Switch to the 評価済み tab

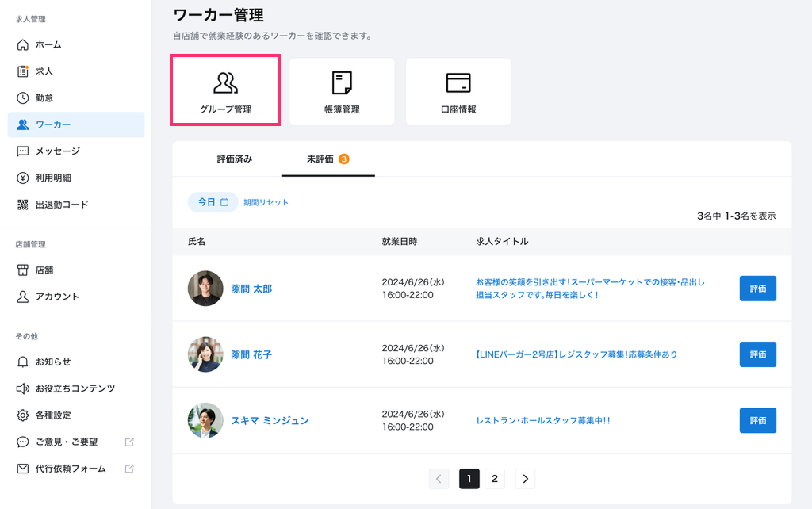click(235, 159)
